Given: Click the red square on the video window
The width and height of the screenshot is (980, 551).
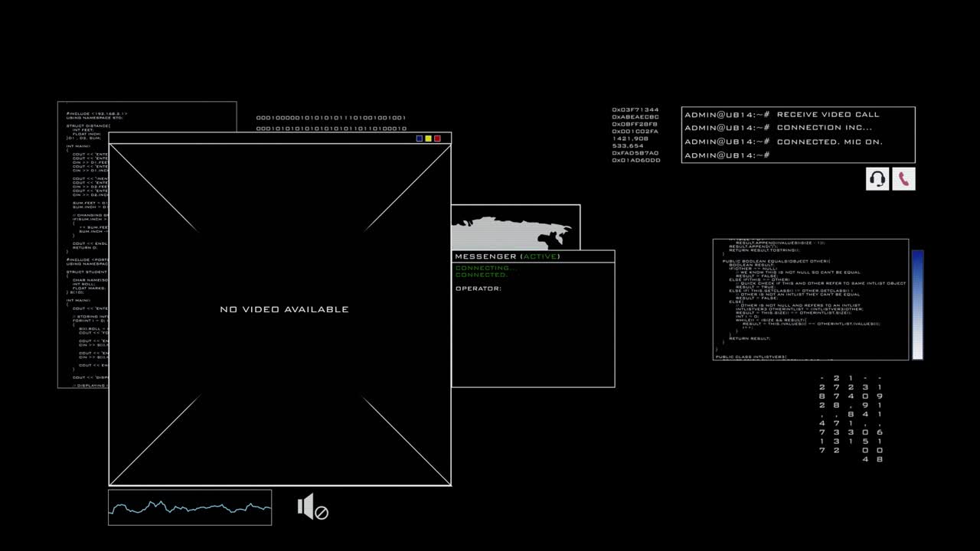Looking at the screenshot, I should point(437,139).
